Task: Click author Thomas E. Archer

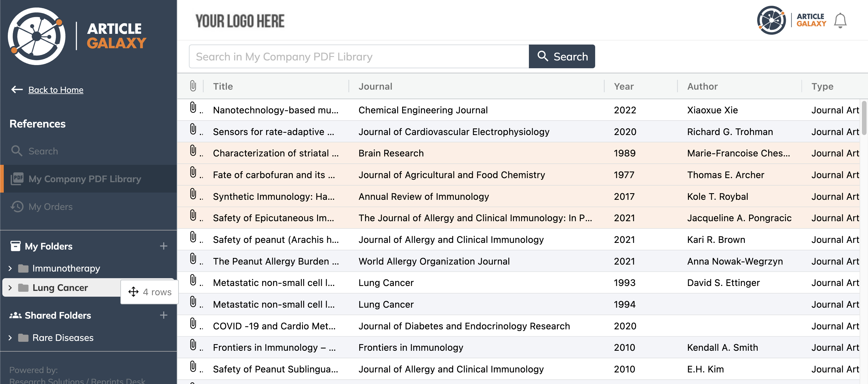Action: click(725, 175)
